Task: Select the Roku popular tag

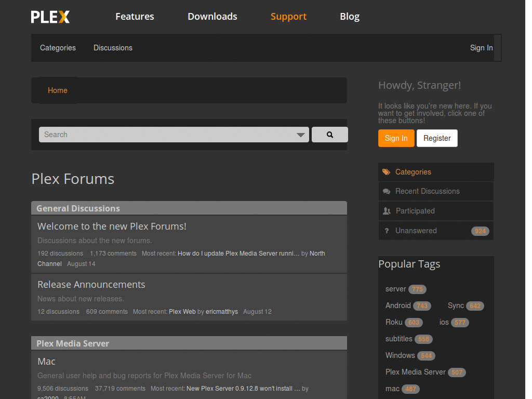Action: [394, 322]
